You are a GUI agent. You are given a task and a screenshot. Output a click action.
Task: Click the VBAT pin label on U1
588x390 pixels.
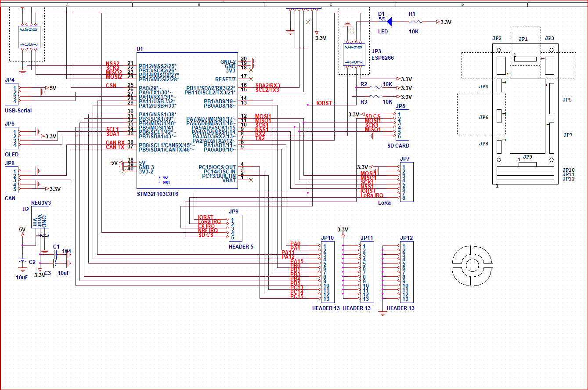229,181
